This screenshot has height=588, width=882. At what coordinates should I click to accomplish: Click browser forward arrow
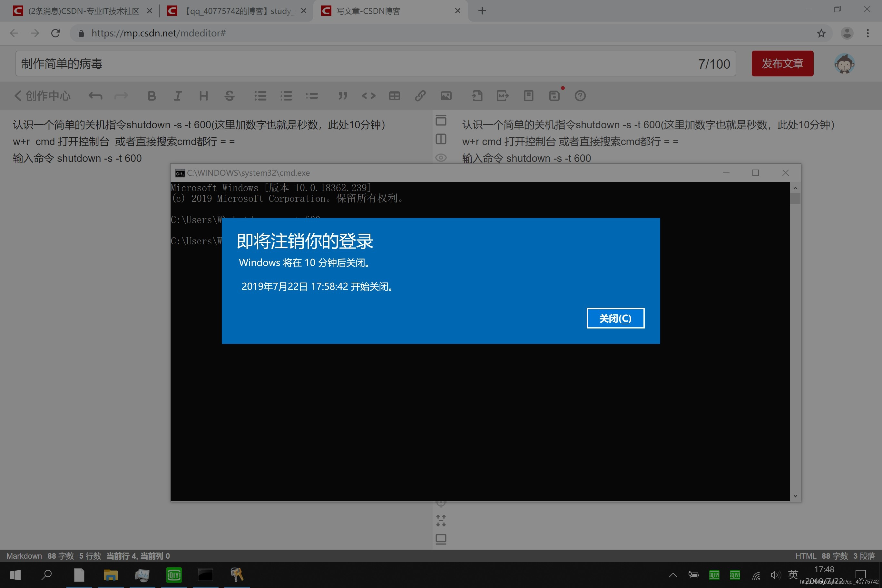pos(35,34)
